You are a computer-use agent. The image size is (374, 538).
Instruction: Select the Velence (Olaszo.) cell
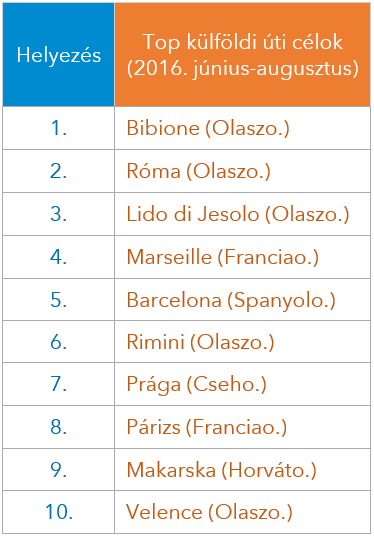[x=243, y=512]
